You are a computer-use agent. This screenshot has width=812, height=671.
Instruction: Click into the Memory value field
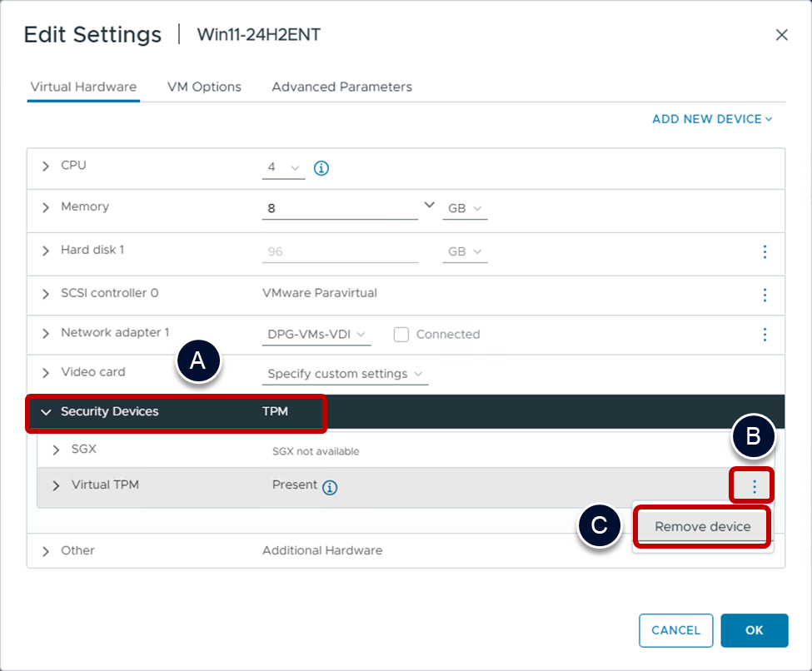[339, 208]
